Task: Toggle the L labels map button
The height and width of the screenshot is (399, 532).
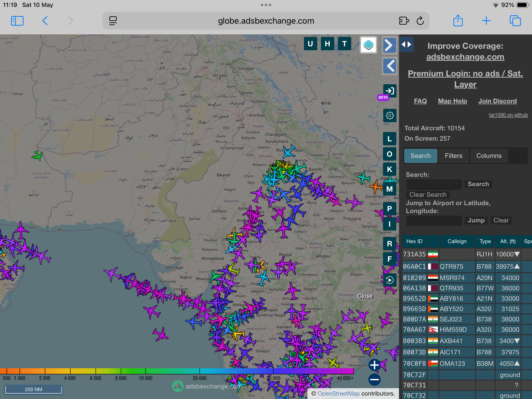Action: click(x=390, y=139)
